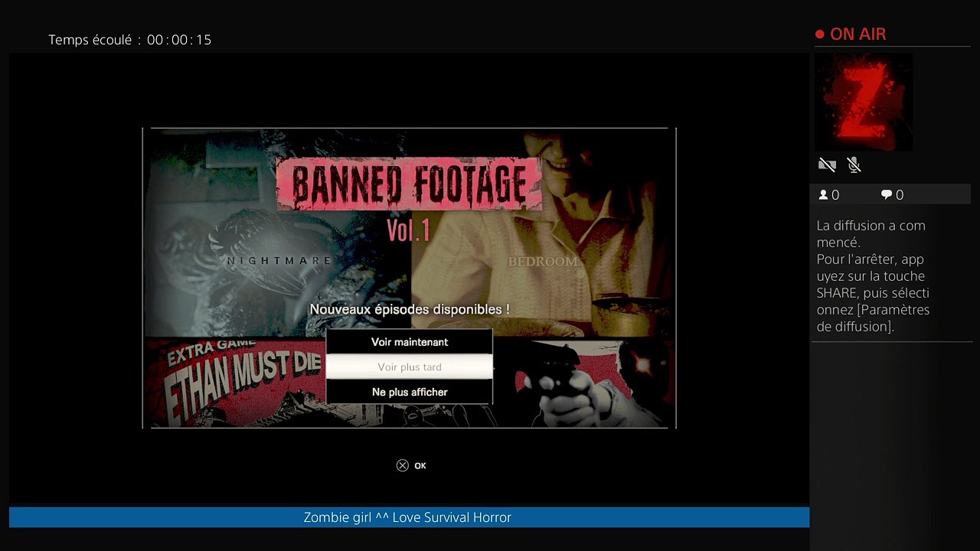Click the comments count bubble icon
This screenshot has width=980, height=551.
(x=887, y=195)
